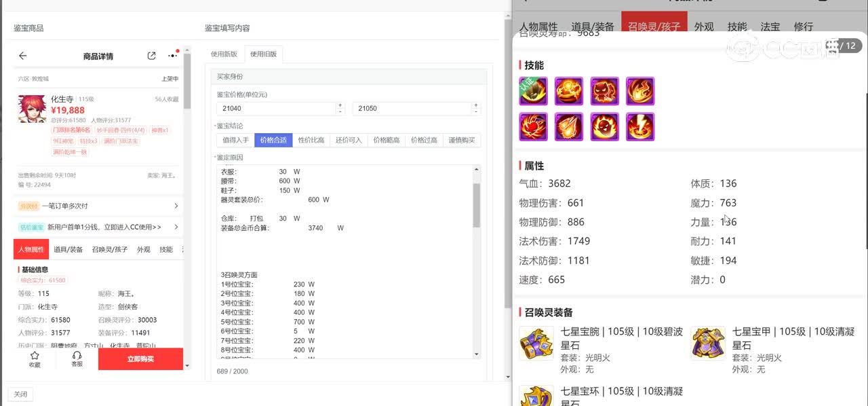Click the 关闭 button
This screenshot has width=868, height=406.
tap(20, 394)
